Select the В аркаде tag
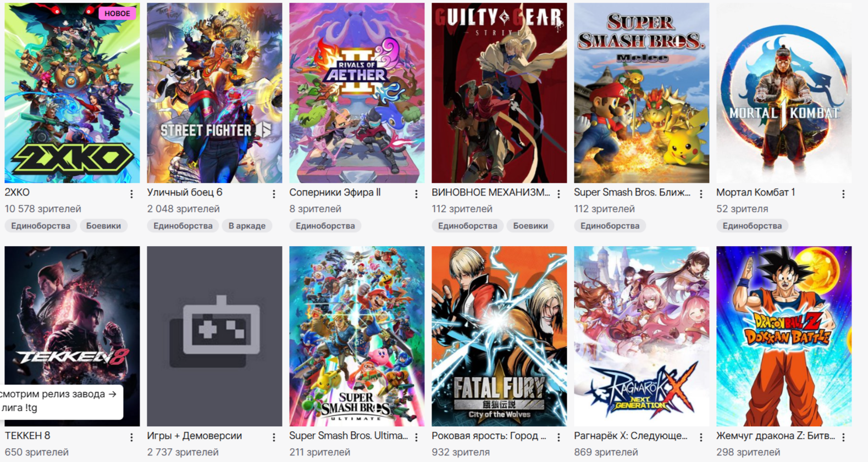This screenshot has width=868, height=462. pyautogui.click(x=247, y=226)
